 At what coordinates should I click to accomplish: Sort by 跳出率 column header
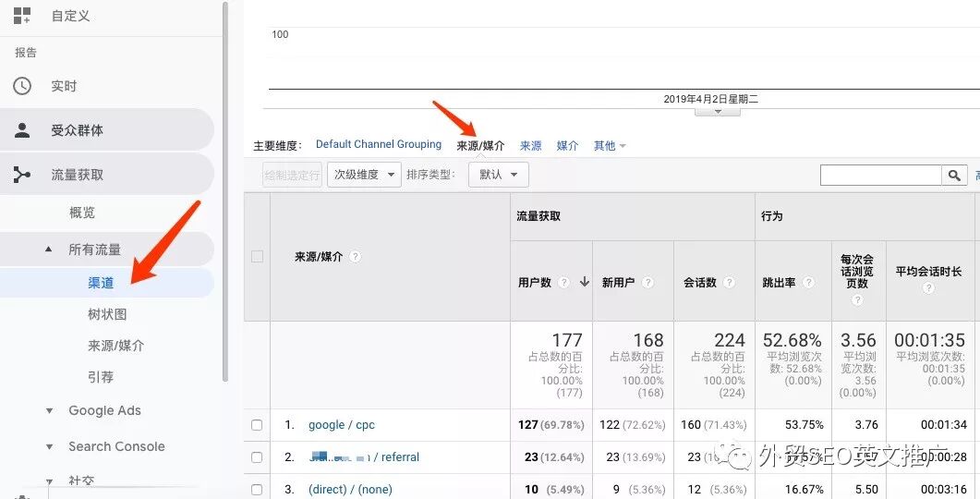click(779, 283)
